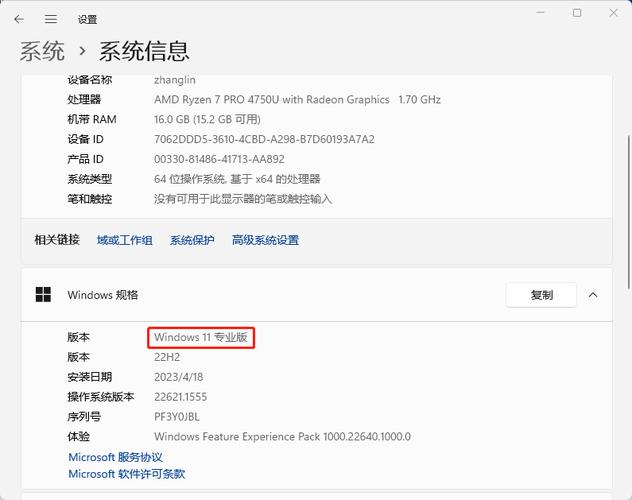Go back with the arrow icon
The height and width of the screenshot is (500, 632).
click(19, 19)
